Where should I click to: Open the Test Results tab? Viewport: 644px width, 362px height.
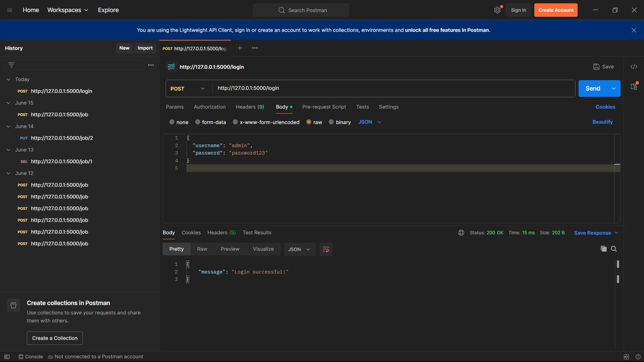257,233
